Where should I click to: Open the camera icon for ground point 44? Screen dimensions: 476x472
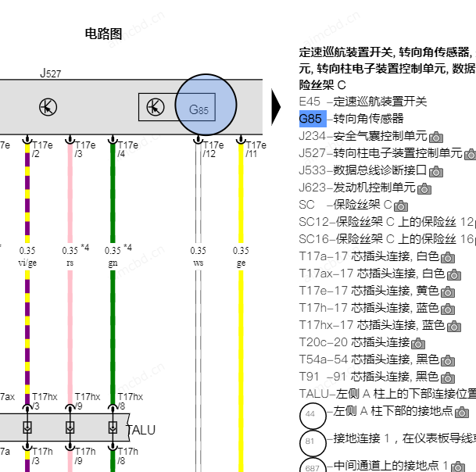click(462, 412)
